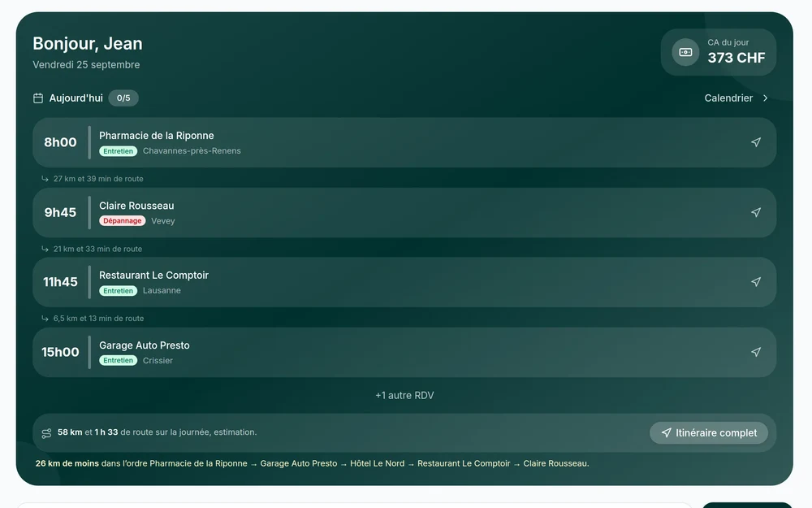The image size is (812, 508).
Task: Launch navigation to Garage Auto Presto
Action: click(x=755, y=352)
